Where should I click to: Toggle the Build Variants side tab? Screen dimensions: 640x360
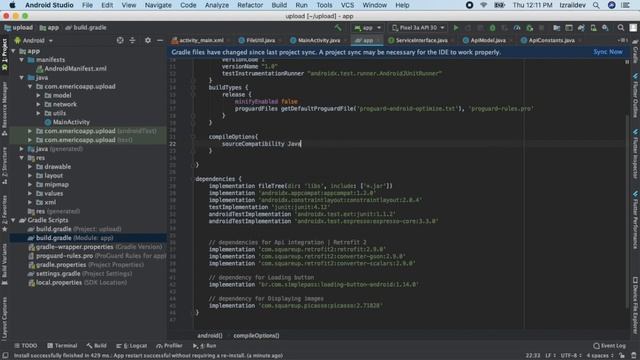point(4,264)
